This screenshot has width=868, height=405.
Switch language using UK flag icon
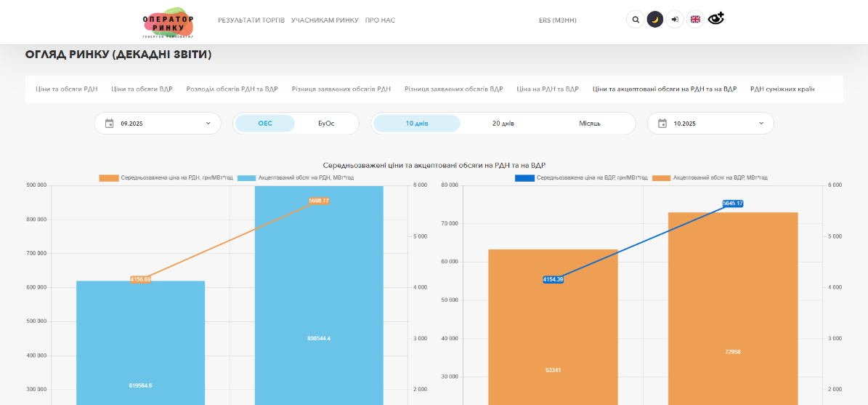[695, 20]
